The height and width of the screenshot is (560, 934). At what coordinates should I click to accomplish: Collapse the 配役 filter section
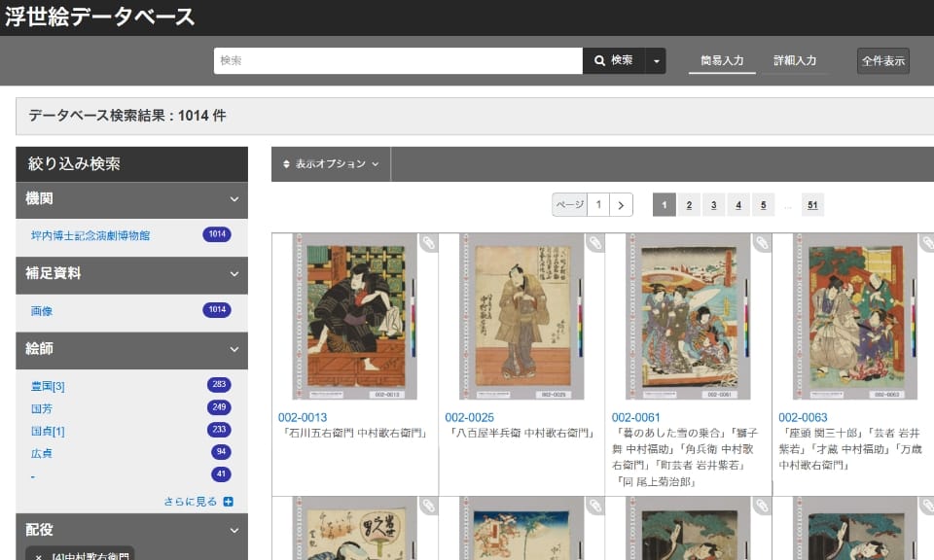(x=131, y=530)
